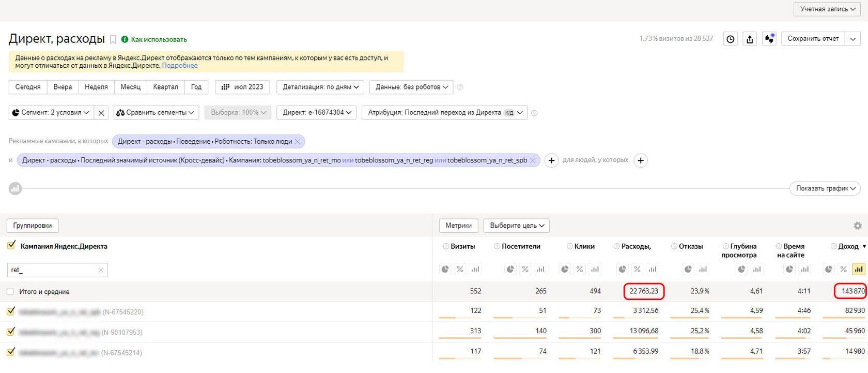Select pie chart icon under Визиты
Screen dimensions: 868x373
tap(445, 270)
